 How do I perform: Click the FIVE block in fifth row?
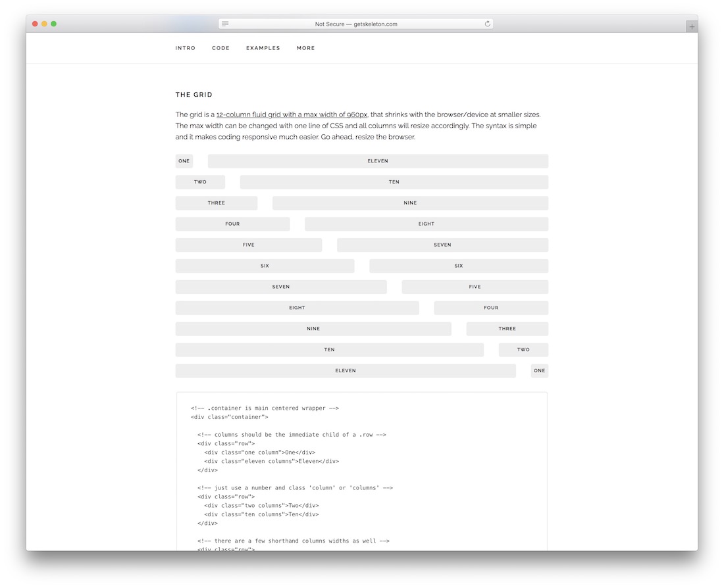248,245
